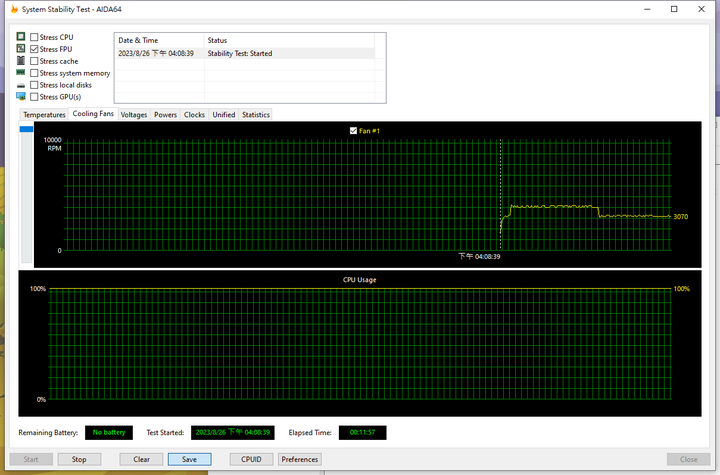Click the CPU Usage graph title
The image size is (720, 475).
click(360, 280)
